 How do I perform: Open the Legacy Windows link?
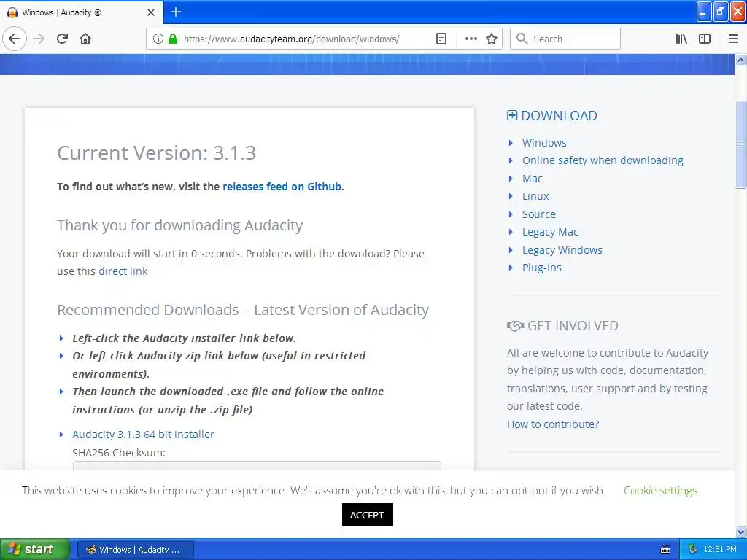click(562, 250)
